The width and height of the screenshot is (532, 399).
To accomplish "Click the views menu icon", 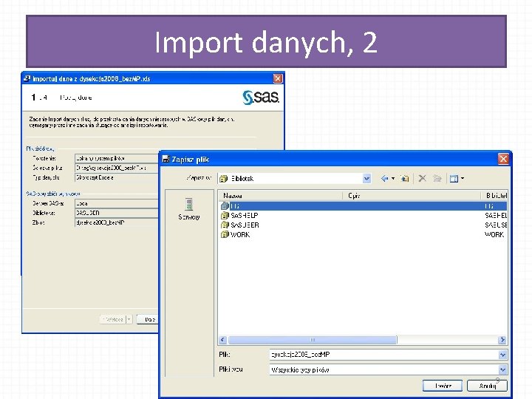I will pyautogui.click(x=454, y=179).
